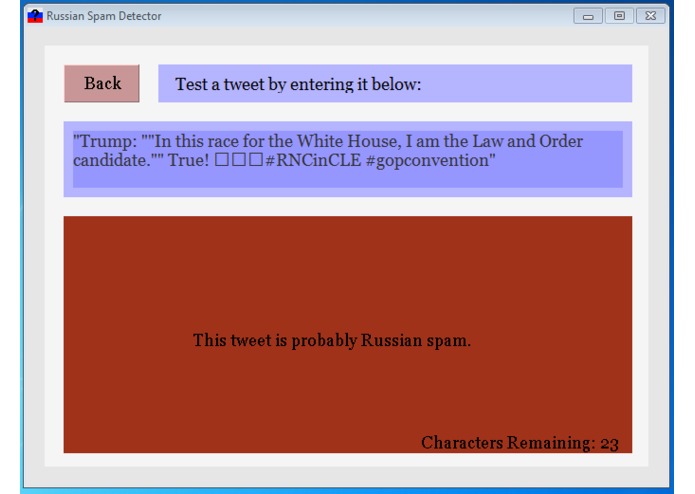
Task: Close the Russian Spam Detector window
Action: click(x=650, y=16)
